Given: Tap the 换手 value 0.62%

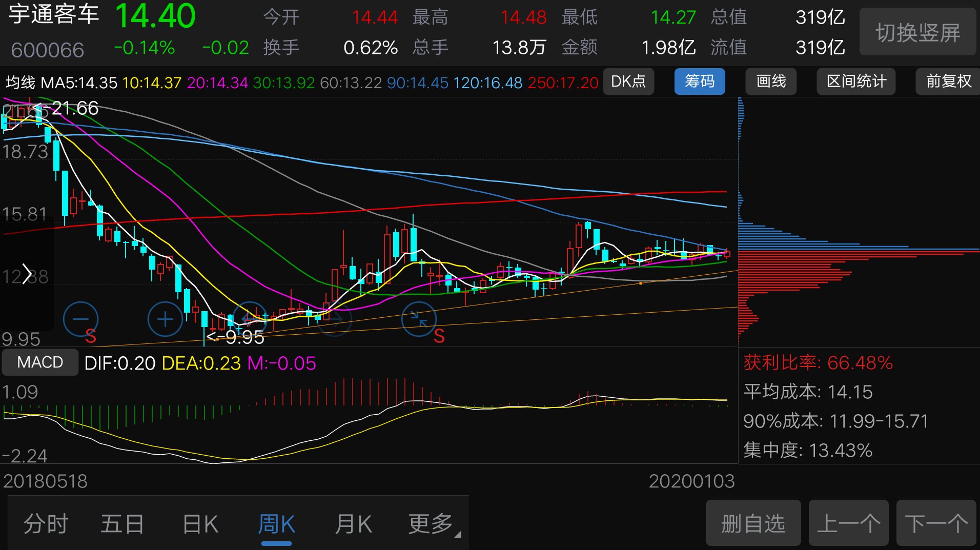Looking at the screenshot, I should (371, 48).
